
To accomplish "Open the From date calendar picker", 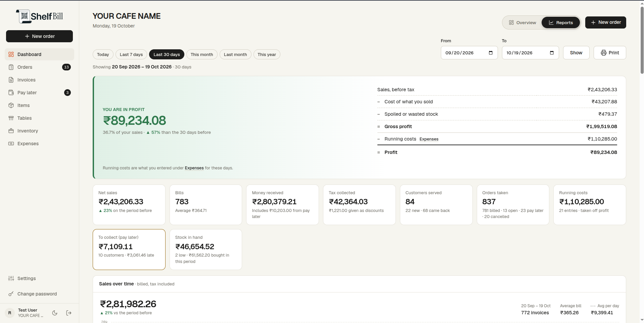I will coord(491,53).
